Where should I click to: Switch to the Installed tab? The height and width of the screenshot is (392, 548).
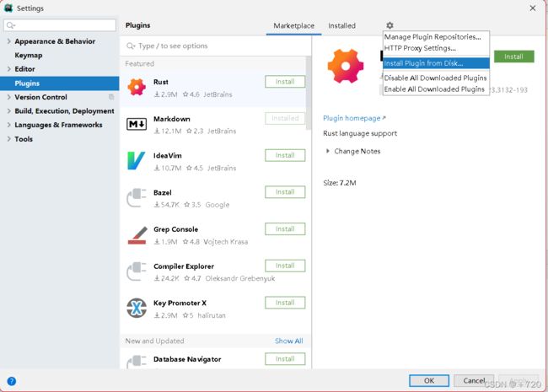point(341,26)
